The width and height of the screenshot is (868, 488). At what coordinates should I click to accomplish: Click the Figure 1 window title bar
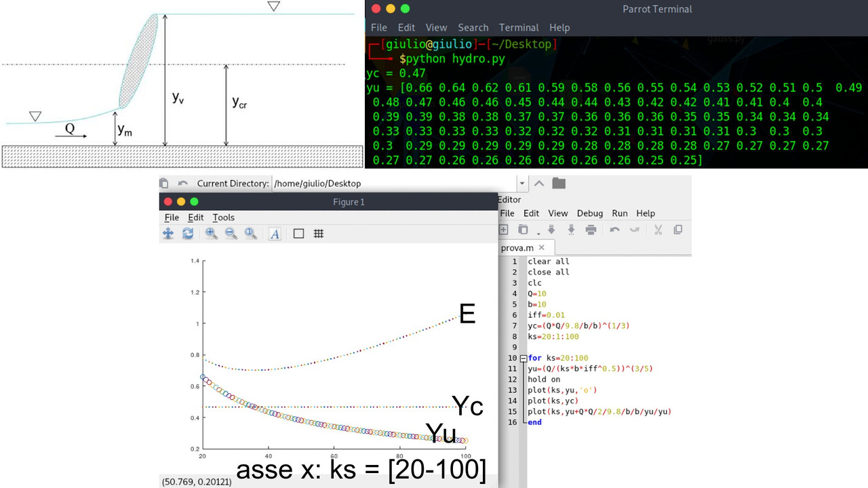(328, 201)
